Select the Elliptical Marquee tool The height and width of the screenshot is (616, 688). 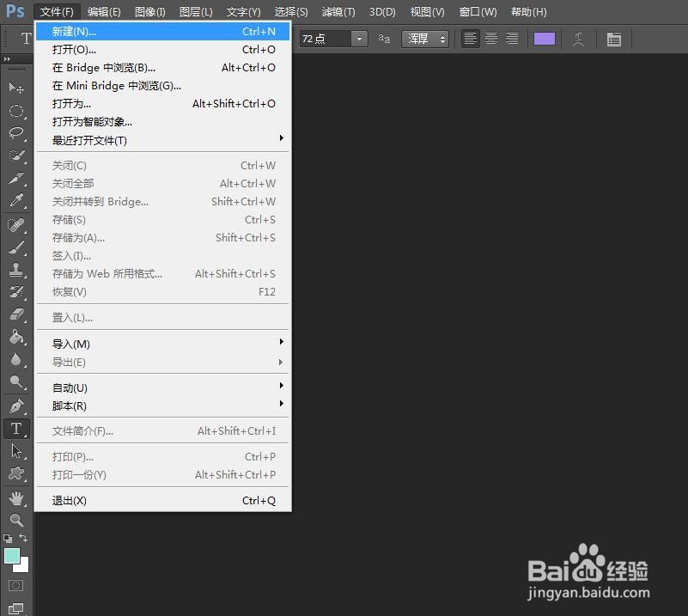(x=16, y=110)
